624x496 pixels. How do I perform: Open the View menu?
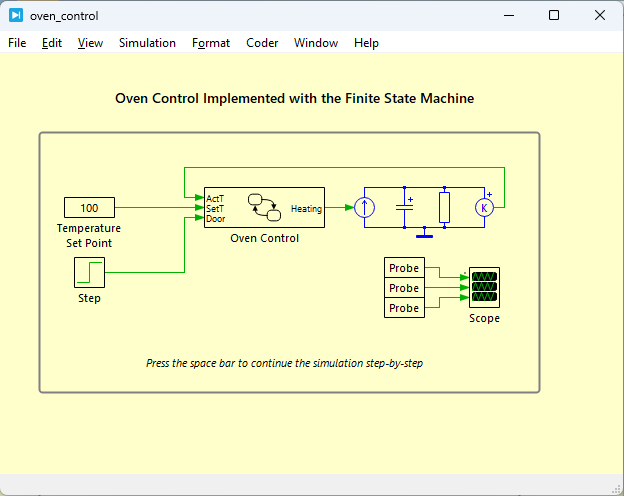pyautogui.click(x=90, y=43)
